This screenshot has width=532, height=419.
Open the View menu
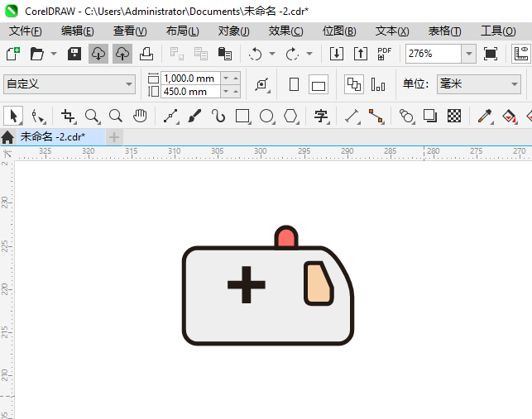(x=130, y=31)
